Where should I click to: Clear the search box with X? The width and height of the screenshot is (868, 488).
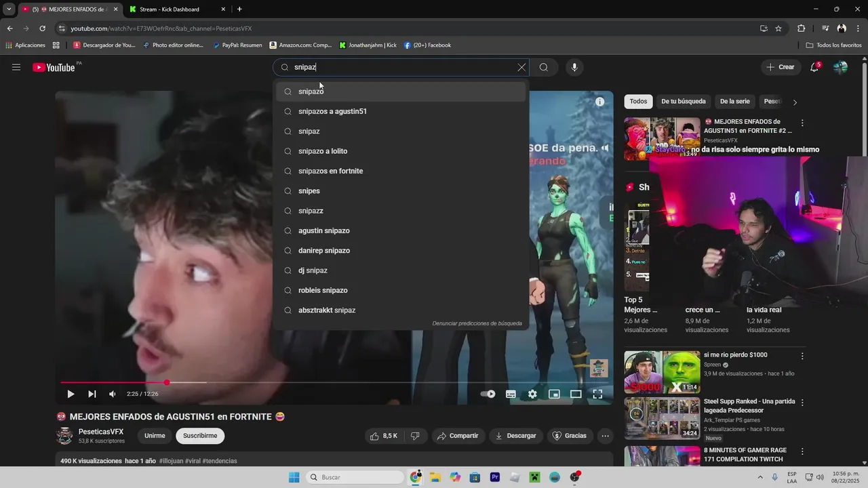pyautogui.click(x=521, y=67)
